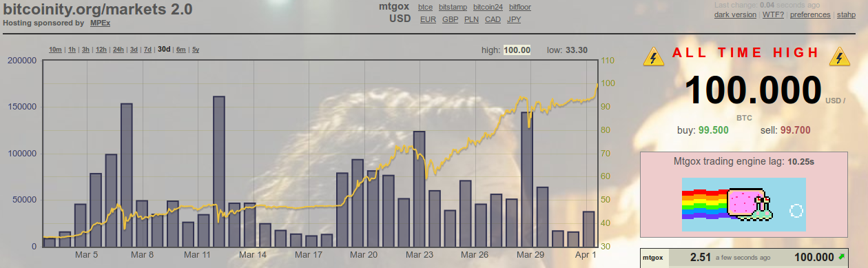Select the 30d chart timespan

point(164,50)
